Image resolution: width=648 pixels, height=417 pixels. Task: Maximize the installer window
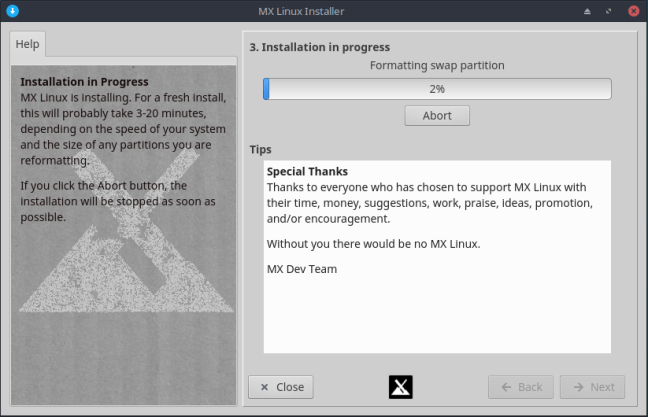[610, 10]
